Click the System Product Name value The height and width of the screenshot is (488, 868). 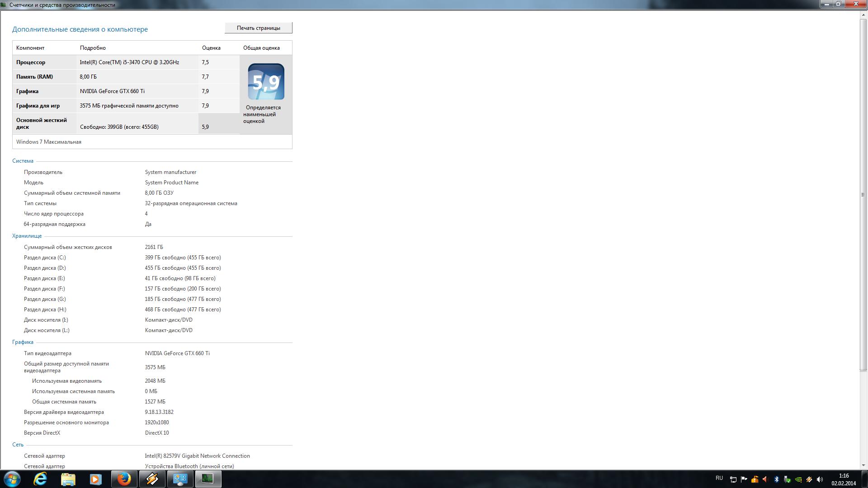[171, 183]
